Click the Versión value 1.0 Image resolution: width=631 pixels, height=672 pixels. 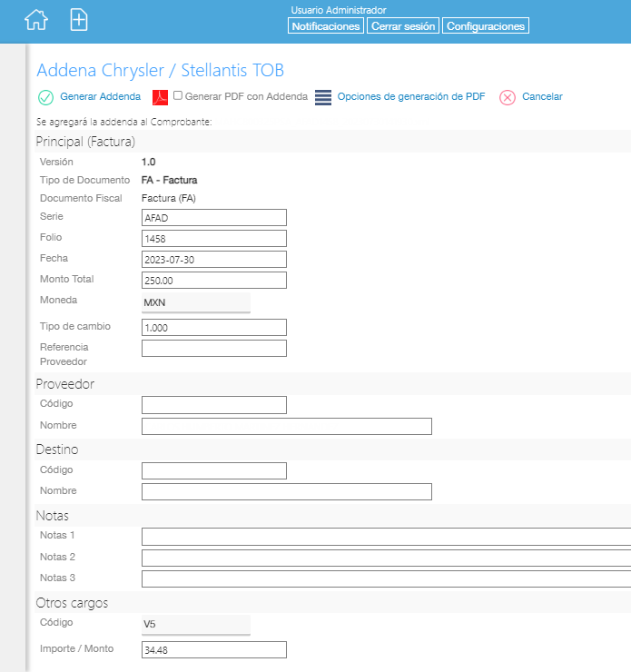coord(149,162)
